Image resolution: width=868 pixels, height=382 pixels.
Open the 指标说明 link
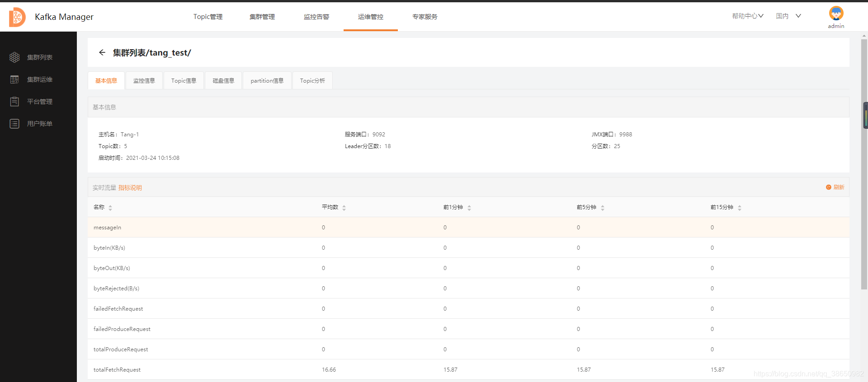click(x=130, y=188)
